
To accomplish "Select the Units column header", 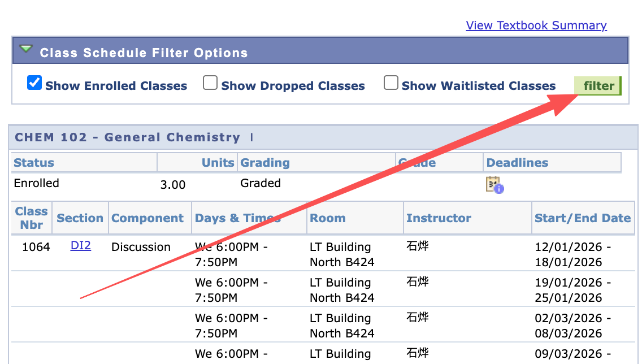I will click(218, 163).
